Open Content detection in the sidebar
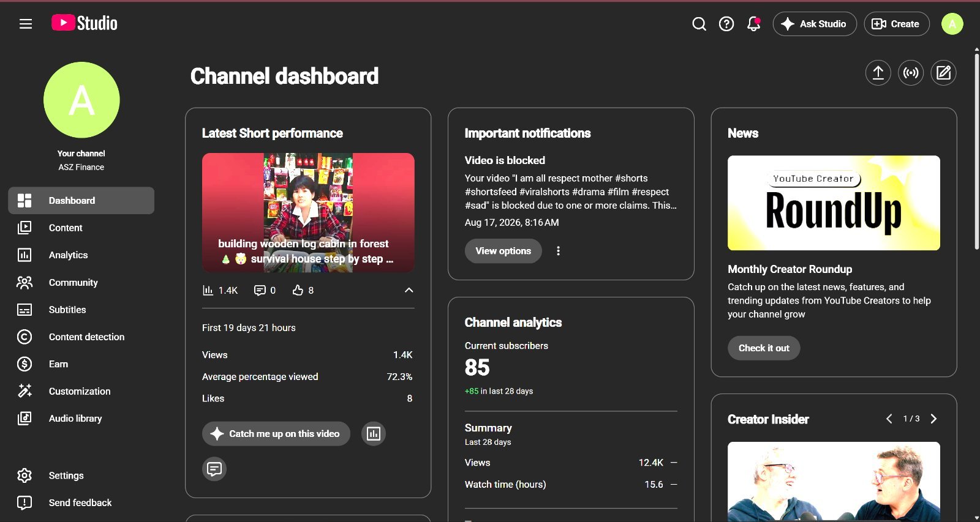Image resolution: width=980 pixels, height=522 pixels. pyautogui.click(x=81, y=337)
